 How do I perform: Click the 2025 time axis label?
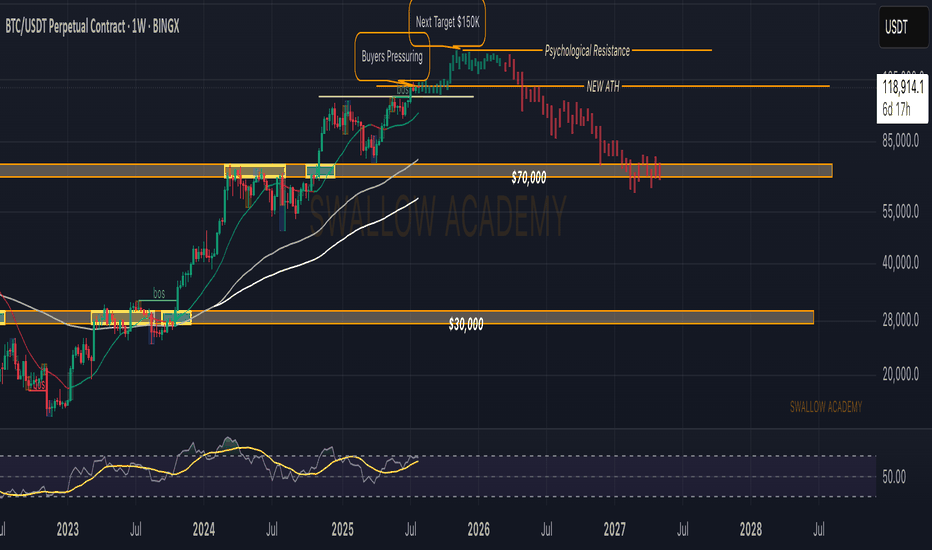[x=342, y=529]
